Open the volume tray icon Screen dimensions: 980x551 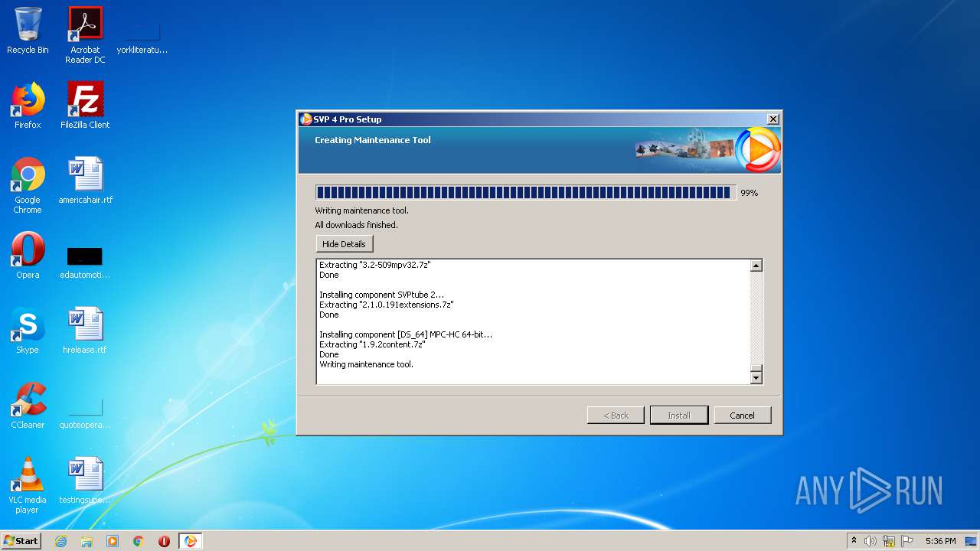click(x=871, y=541)
